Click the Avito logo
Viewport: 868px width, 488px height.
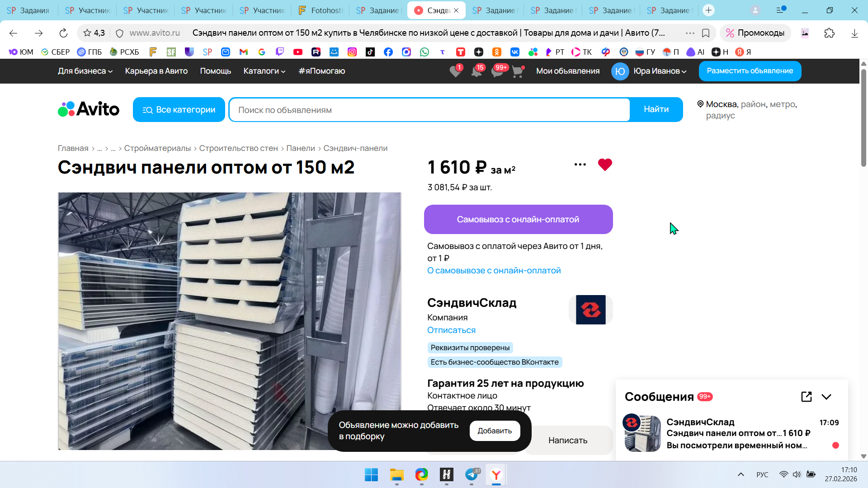click(89, 109)
